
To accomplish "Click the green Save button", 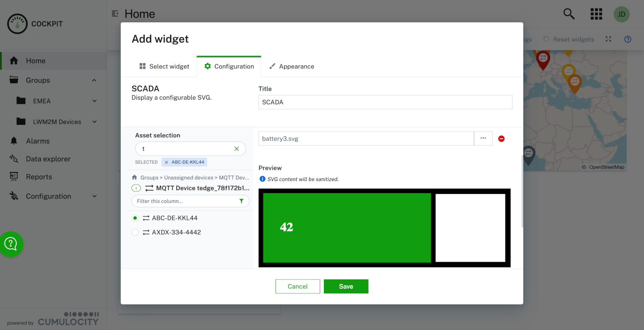I will coord(346,287).
